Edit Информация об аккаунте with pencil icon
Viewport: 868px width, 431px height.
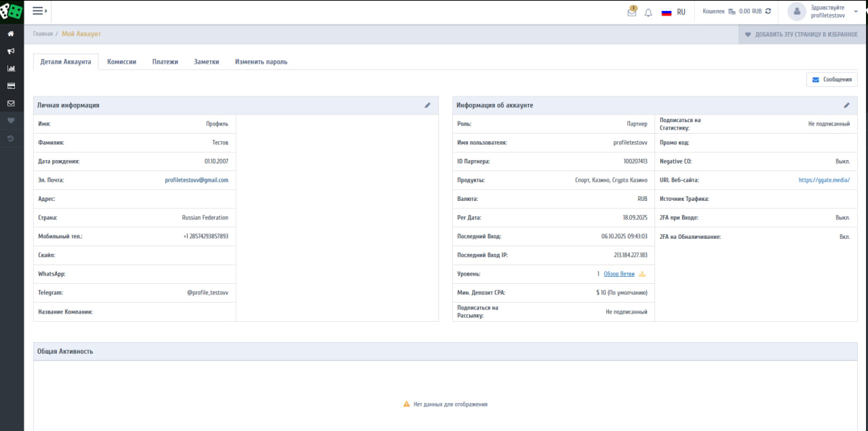846,105
